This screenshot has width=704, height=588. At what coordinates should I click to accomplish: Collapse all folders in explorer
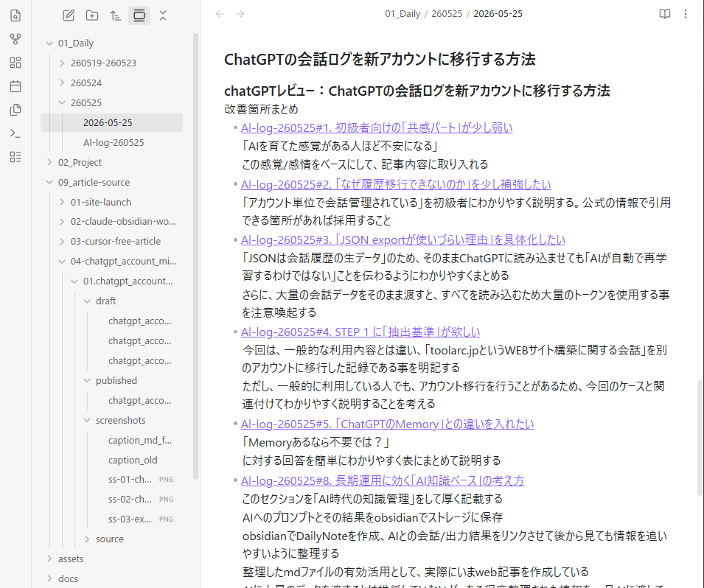[x=163, y=15]
